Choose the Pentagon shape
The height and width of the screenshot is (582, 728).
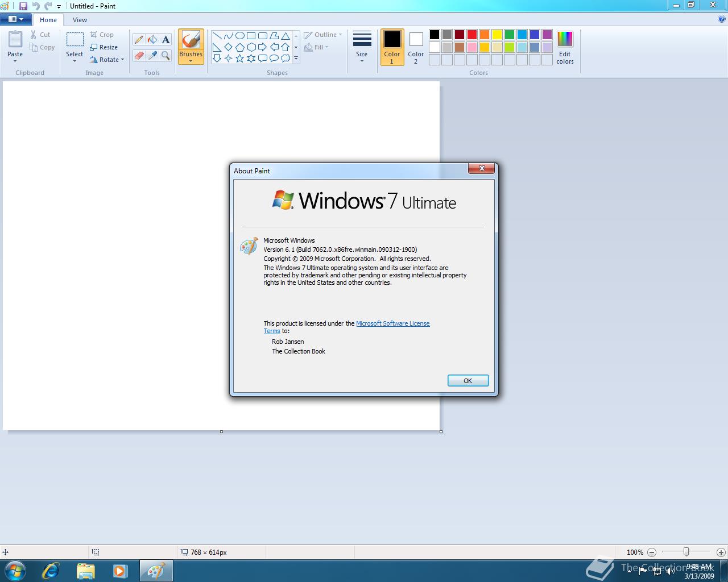(239, 47)
